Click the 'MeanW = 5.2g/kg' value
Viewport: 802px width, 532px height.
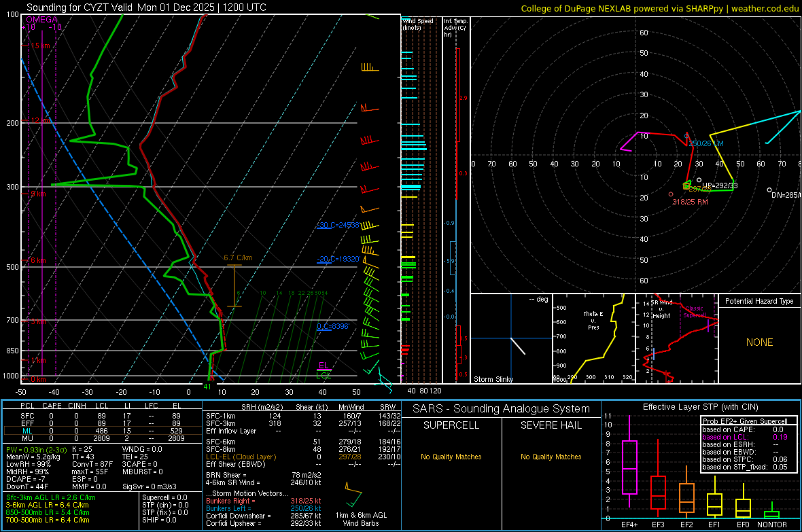pos(33,457)
